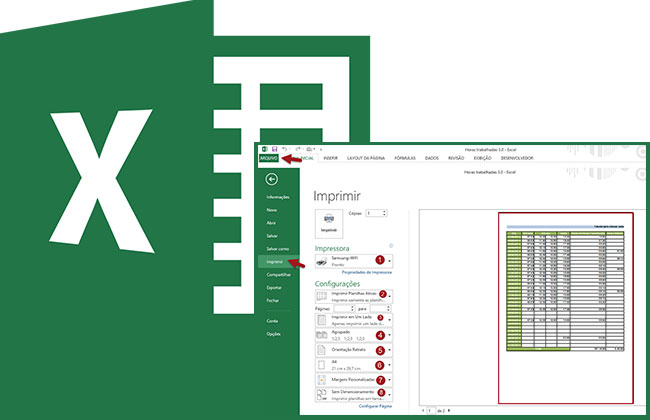
Task: Select Compartilhar in backstage menu
Action: coord(279,274)
